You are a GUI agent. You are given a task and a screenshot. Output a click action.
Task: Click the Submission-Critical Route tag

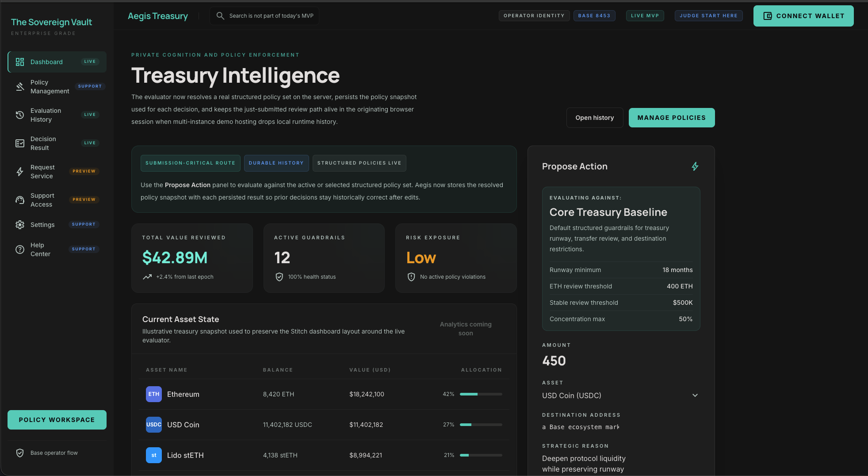(x=191, y=163)
